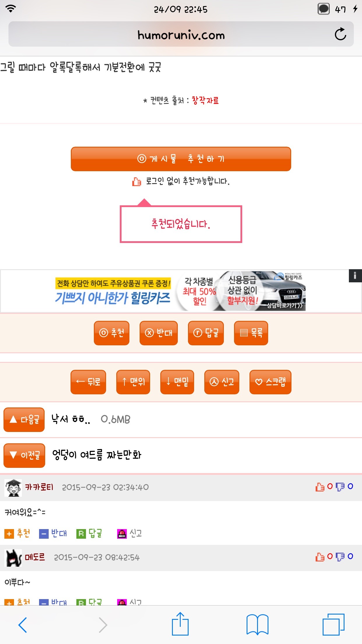Open reply with the orange 답글 button
The image size is (362, 644).
pyautogui.click(x=206, y=333)
